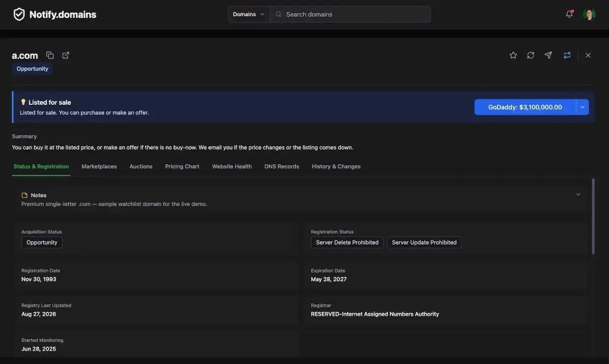Switch to the Marketplaces tab
This screenshot has height=364, width=609.
[x=99, y=166]
